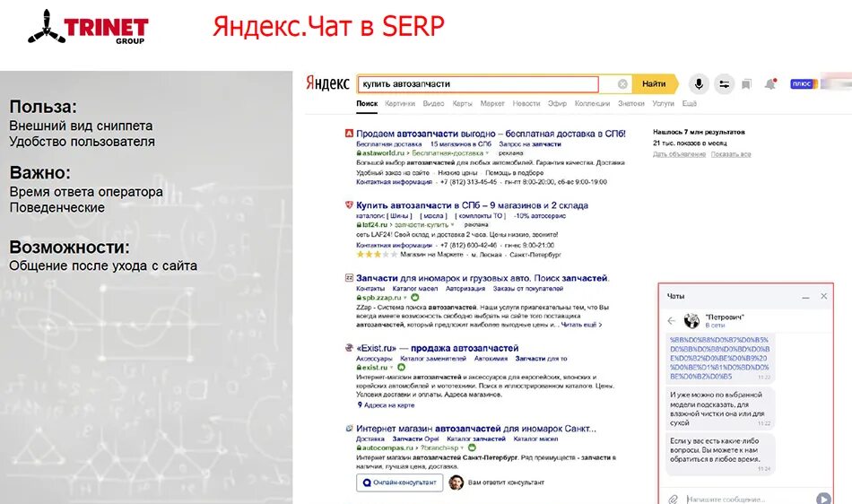852x504 pixels.
Task: Switch to the Картинки tab
Action: 399,103
